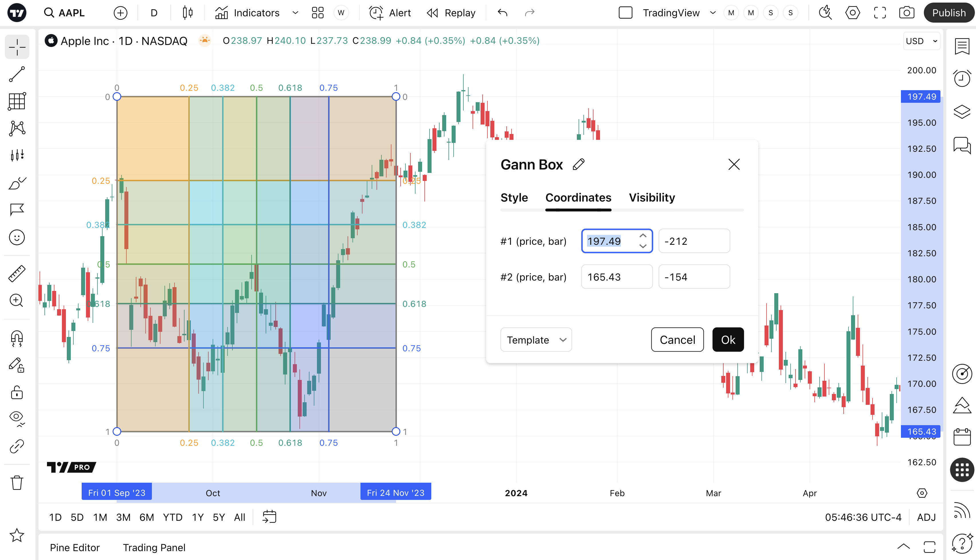Open candlestick chart style selector
This screenshot has width=976, height=560.
[187, 13]
